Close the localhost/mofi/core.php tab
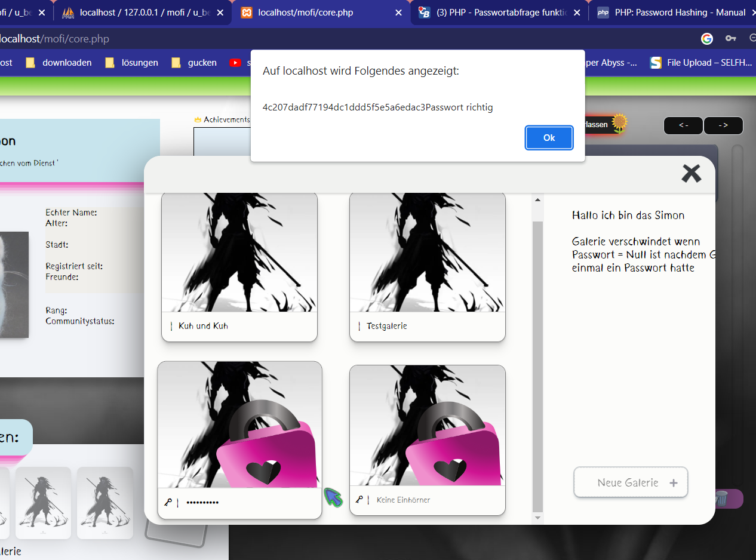This screenshot has width=756, height=560. click(399, 13)
